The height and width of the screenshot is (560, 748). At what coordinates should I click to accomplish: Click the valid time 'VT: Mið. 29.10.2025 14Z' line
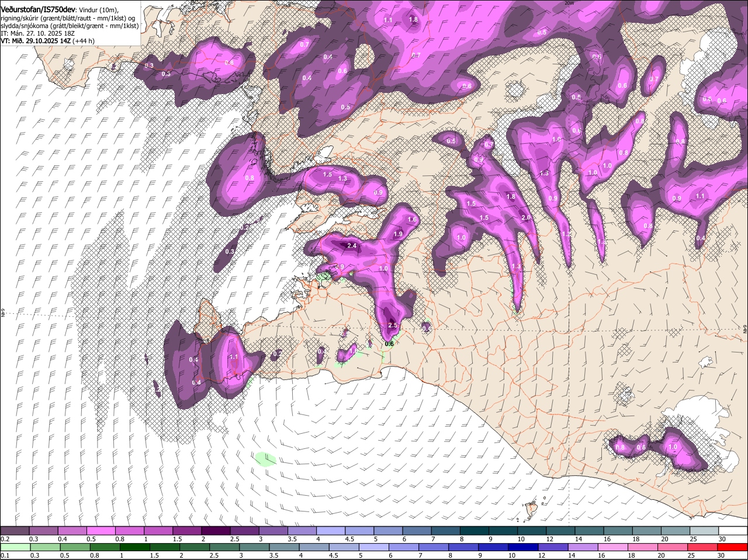36,41
